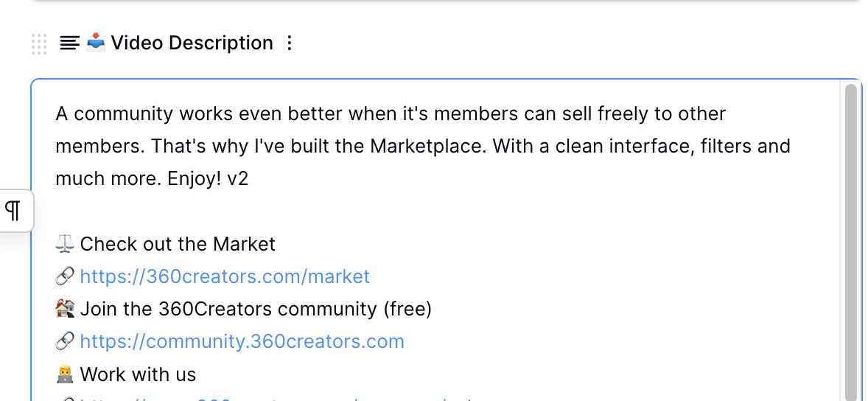The height and width of the screenshot is (401, 868).
Task: Open the community.360creators.com link
Action: coord(242,341)
